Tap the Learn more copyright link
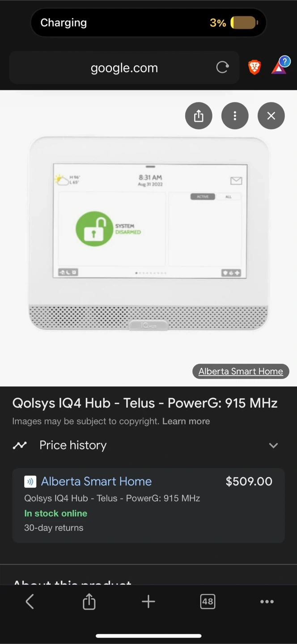297x644 pixels. tap(186, 421)
